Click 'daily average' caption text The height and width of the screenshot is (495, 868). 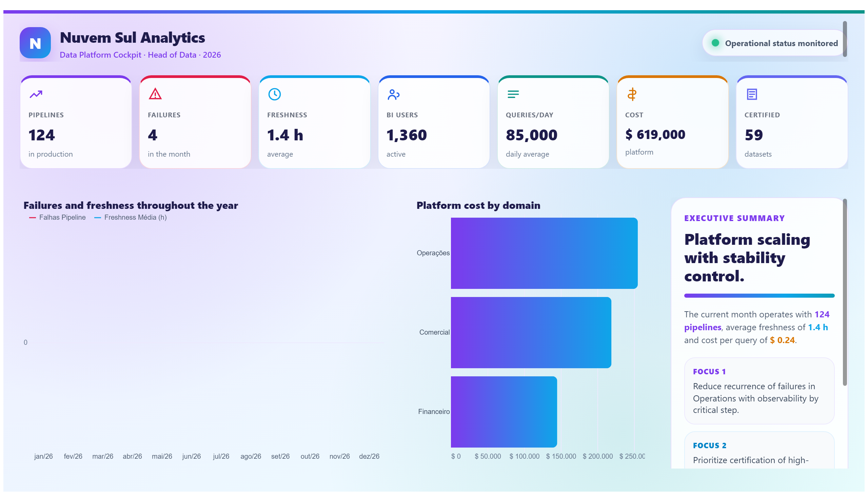point(527,154)
